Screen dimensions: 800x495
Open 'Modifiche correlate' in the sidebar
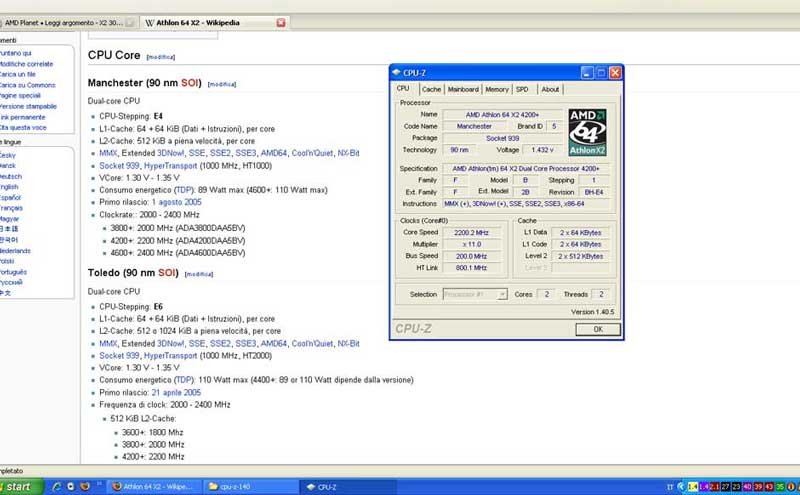(x=27, y=64)
